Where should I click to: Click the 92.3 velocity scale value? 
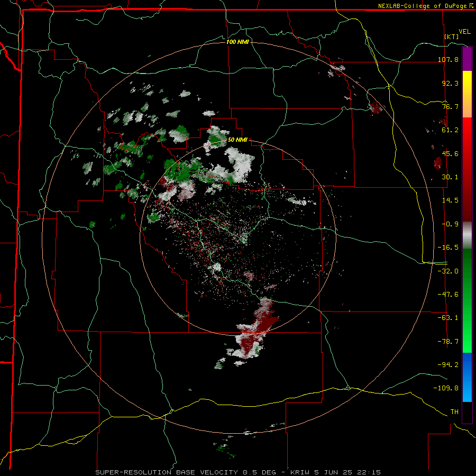(x=450, y=83)
